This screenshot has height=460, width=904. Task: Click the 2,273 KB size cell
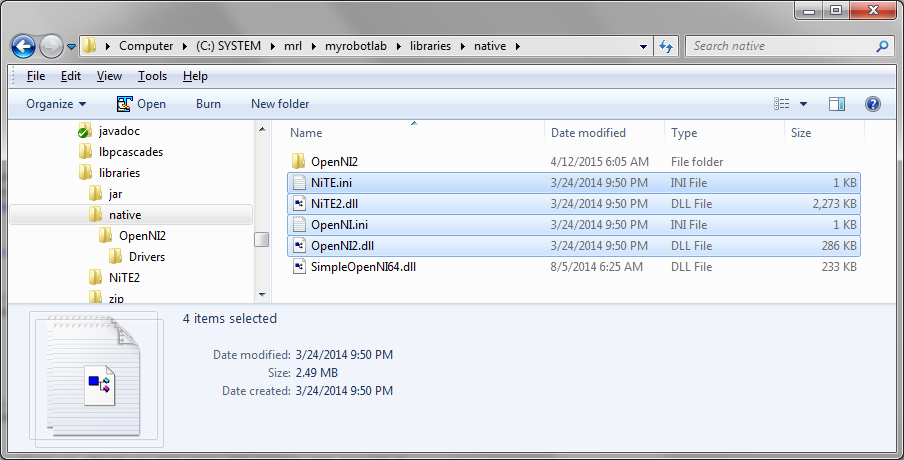[834, 203]
